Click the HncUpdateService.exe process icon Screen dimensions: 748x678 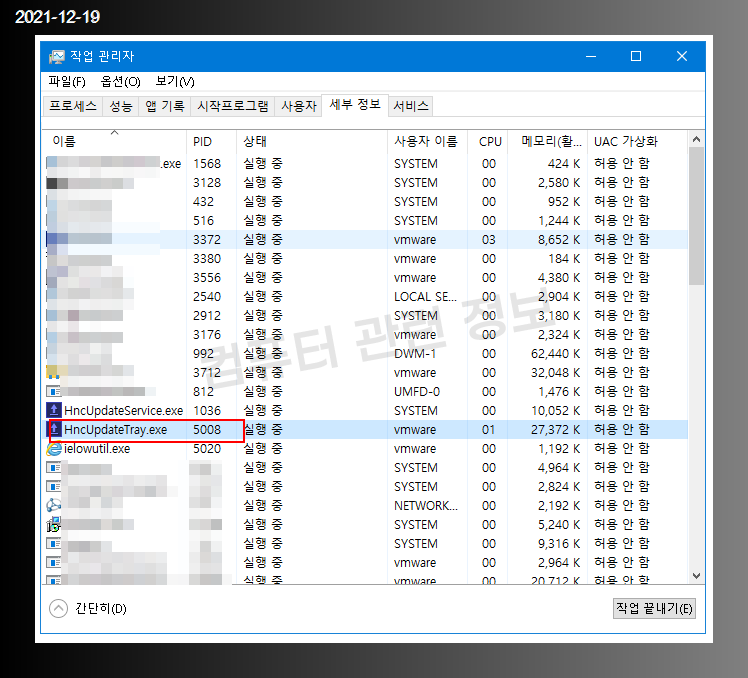(54, 410)
